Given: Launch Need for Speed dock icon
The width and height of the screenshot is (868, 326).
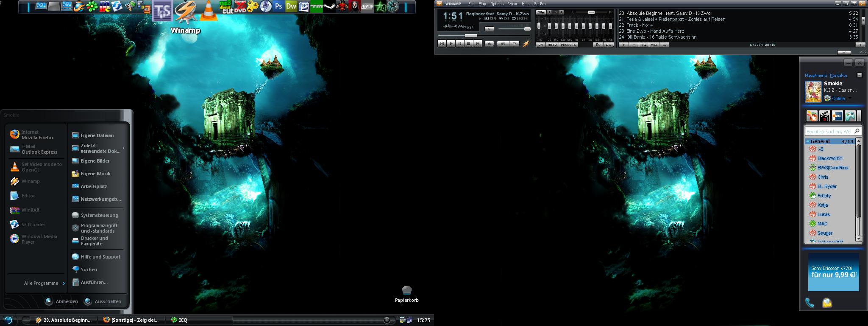Looking at the screenshot, I should 368,6.
